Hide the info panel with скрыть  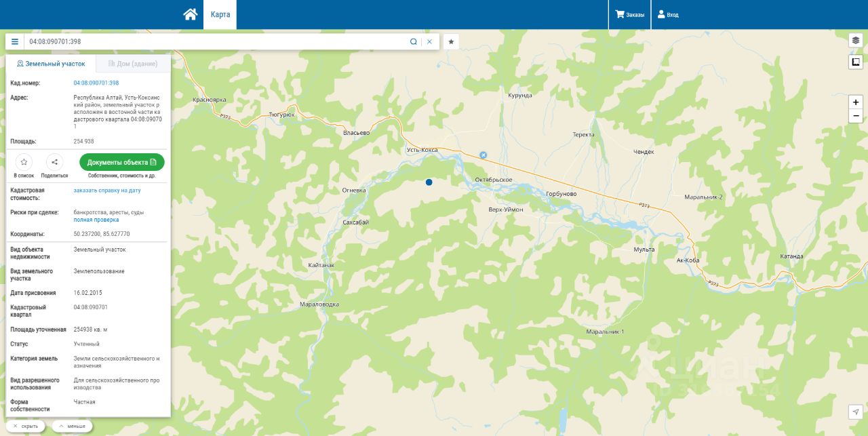tap(26, 427)
